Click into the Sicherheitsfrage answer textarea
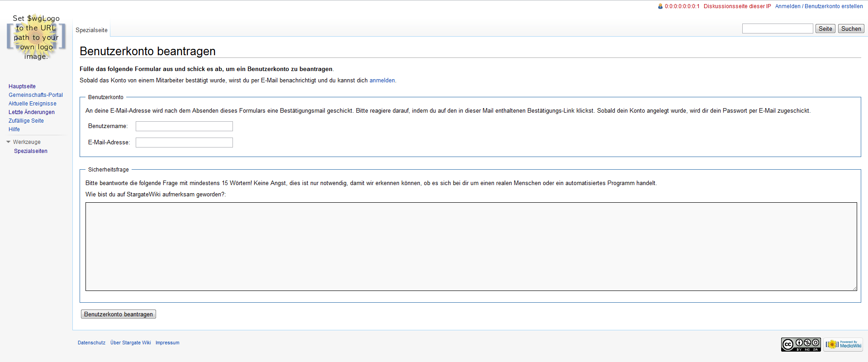Screen dimensions: 868x362 pyautogui.click(x=470, y=247)
